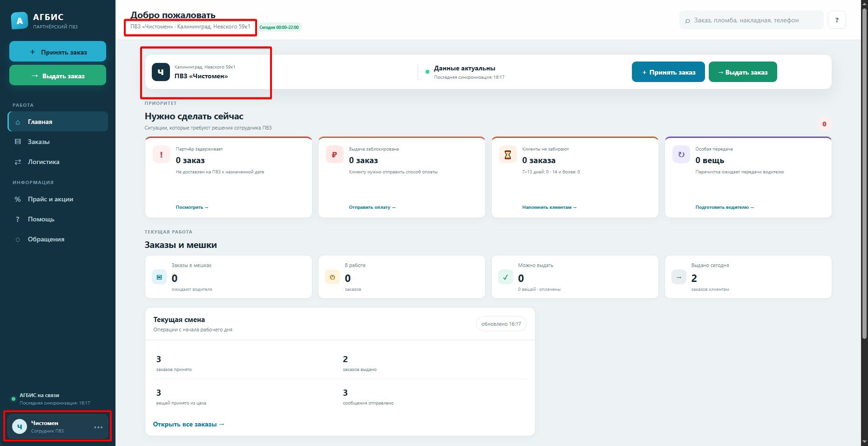
Task: Focus the order search field
Action: coord(752,20)
